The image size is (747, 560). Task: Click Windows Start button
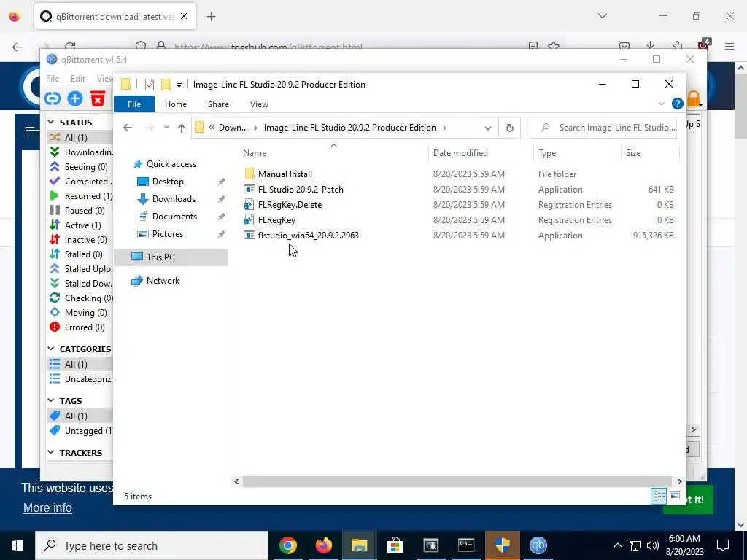18,545
